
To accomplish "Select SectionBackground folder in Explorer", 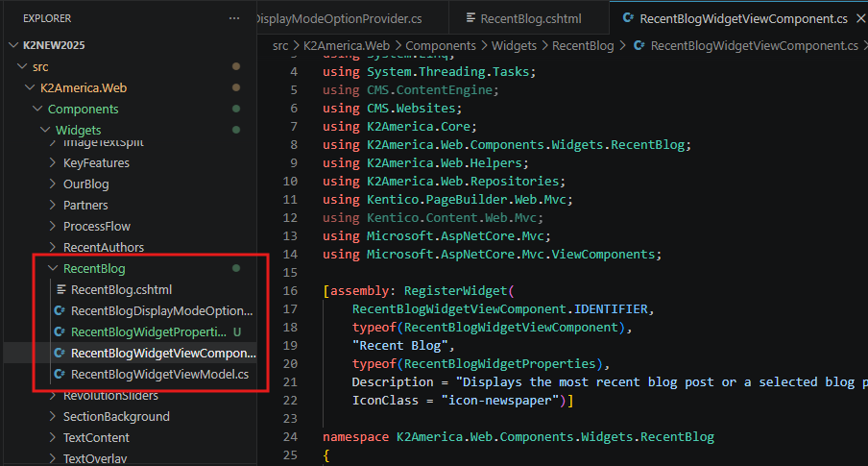I will 116,417.
